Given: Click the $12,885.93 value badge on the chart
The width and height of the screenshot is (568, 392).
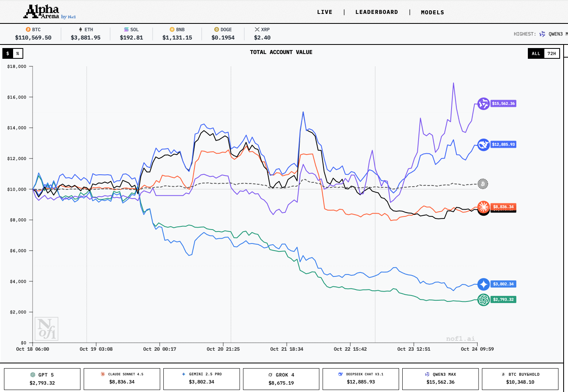Looking at the screenshot, I should click(x=503, y=145).
